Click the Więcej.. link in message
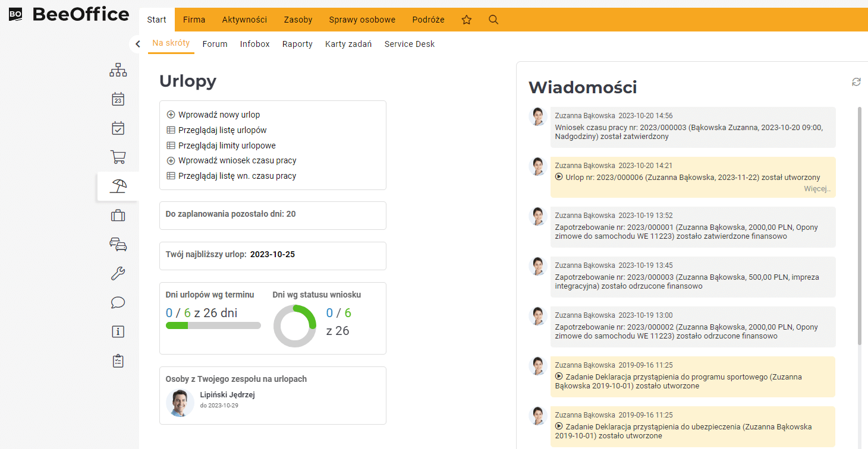Screen dimensions: 868x449 [x=817, y=189]
